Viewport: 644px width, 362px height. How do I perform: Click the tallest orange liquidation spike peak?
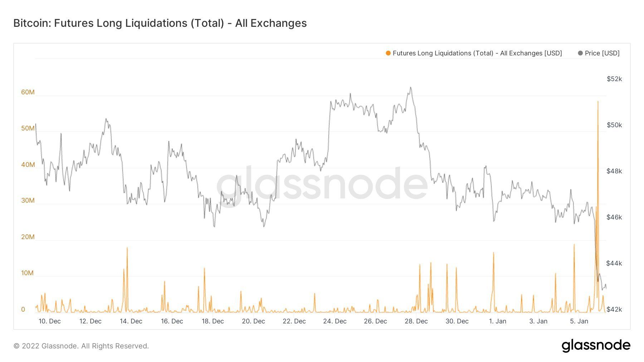click(598, 102)
